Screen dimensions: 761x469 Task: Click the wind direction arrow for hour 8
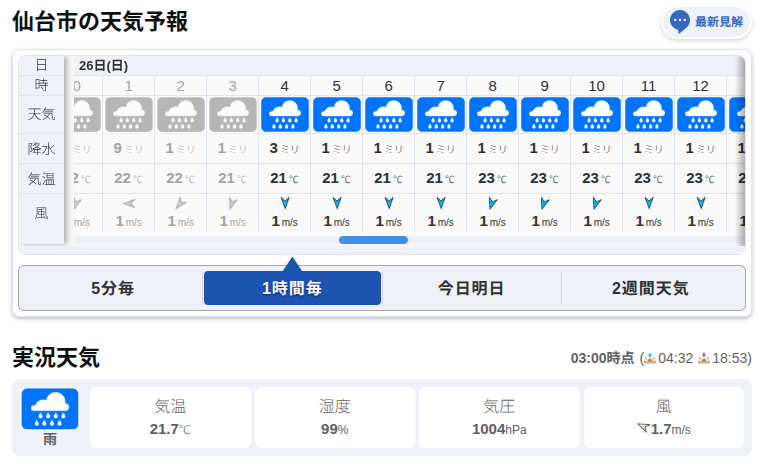[493, 203]
